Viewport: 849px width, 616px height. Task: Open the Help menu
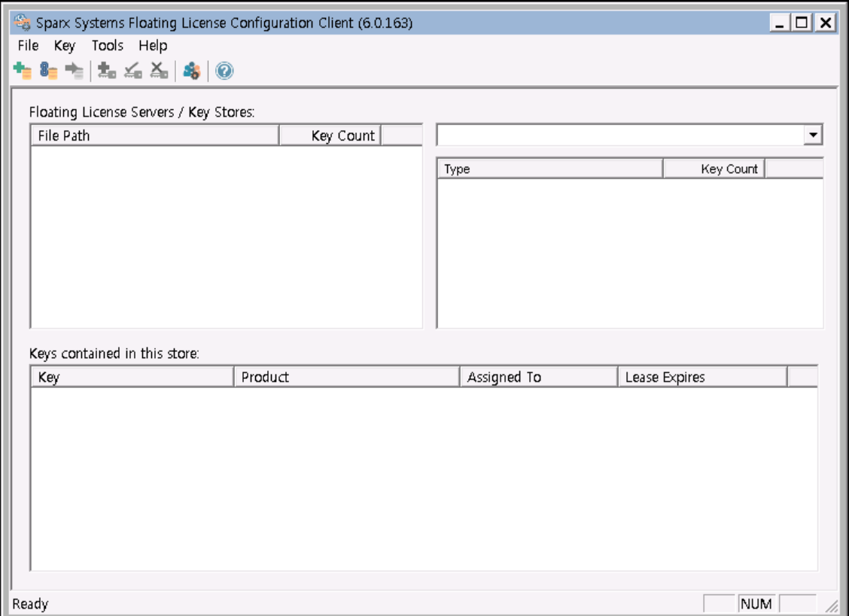[x=153, y=45]
